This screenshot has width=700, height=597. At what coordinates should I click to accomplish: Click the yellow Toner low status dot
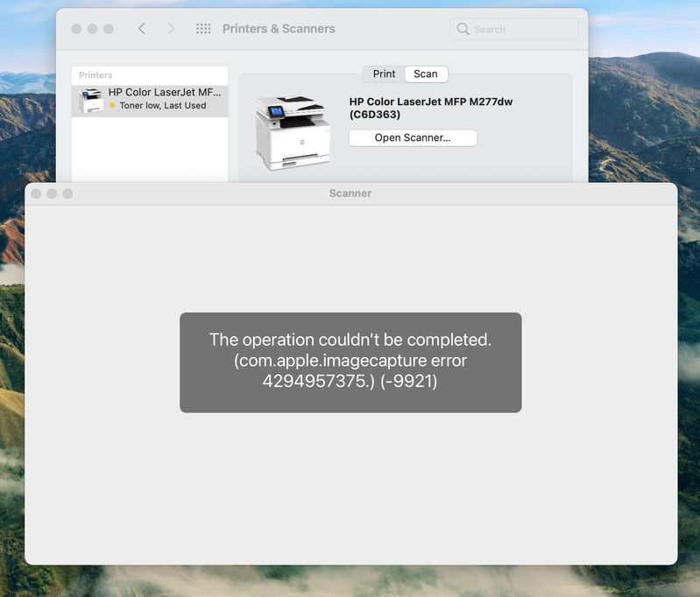(112, 106)
